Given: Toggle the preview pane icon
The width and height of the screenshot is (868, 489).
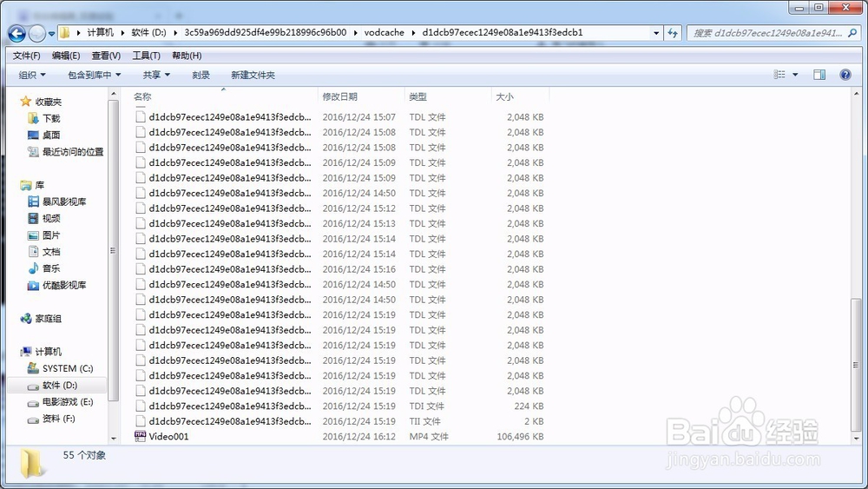Looking at the screenshot, I should click(819, 74).
